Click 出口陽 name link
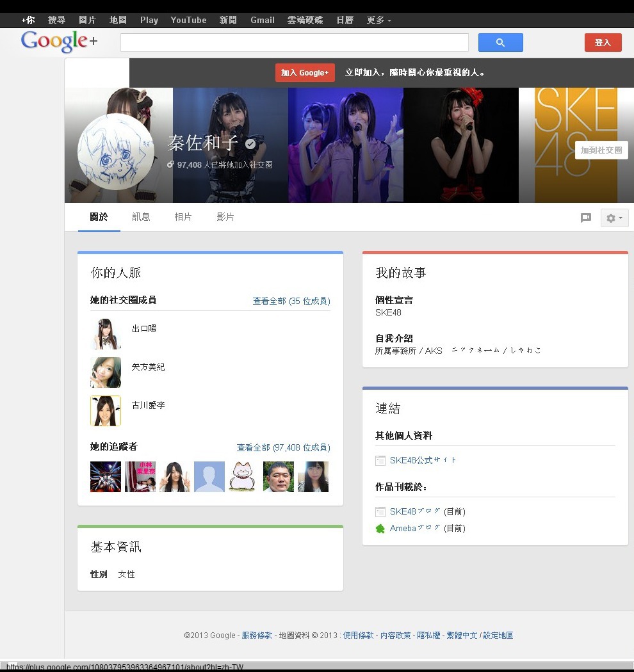634x672 pixels. coord(144,329)
